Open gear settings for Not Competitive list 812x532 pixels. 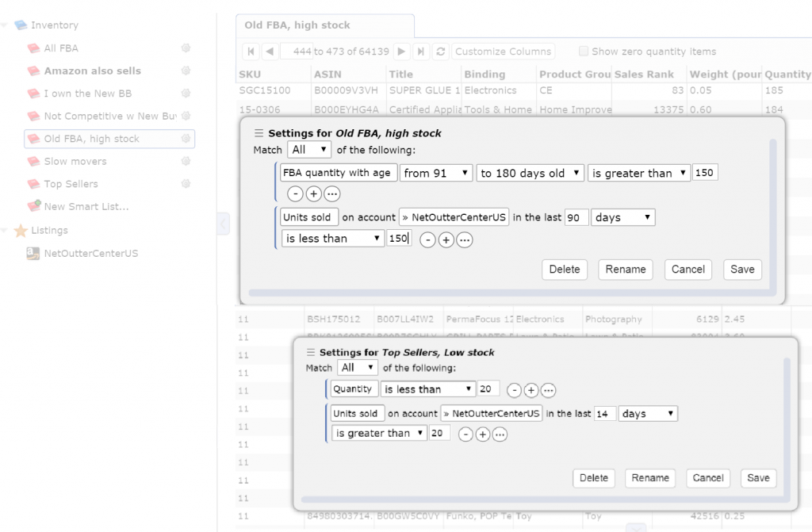point(186,116)
